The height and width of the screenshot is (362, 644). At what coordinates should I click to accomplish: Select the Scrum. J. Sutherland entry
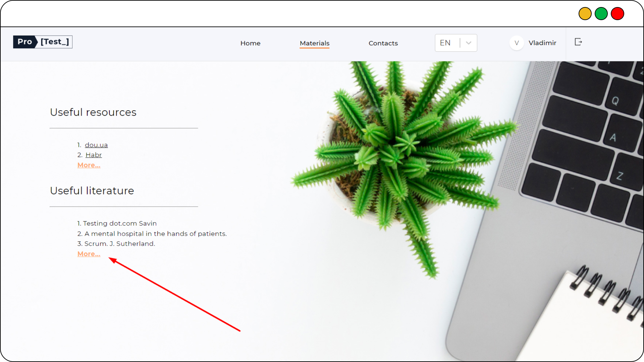pyautogui.click(x=116, y=244)
